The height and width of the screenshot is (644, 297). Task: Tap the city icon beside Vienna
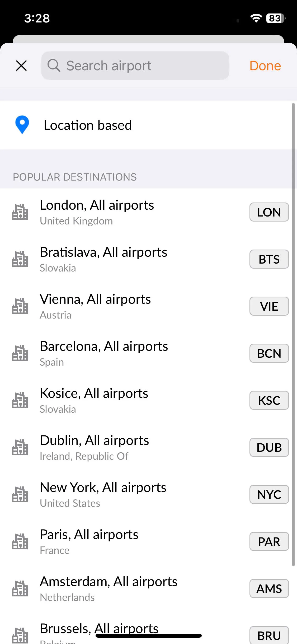coord(20,306)
